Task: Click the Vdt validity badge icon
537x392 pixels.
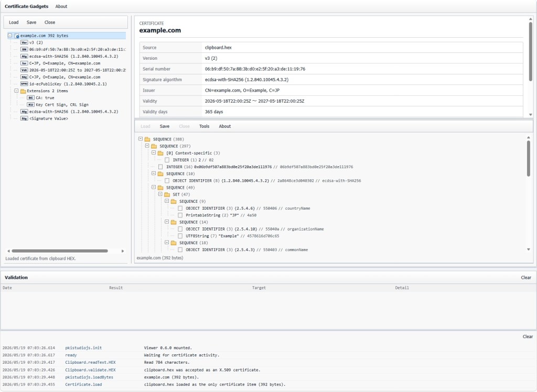Action: point(24,70)
